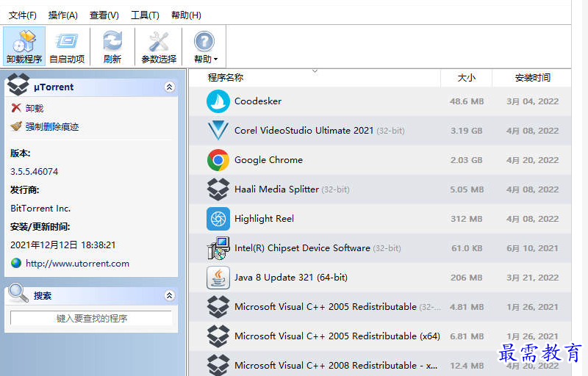Click the 3.19 GB size cell
The image size is (588, 376).
pos(467,131)
